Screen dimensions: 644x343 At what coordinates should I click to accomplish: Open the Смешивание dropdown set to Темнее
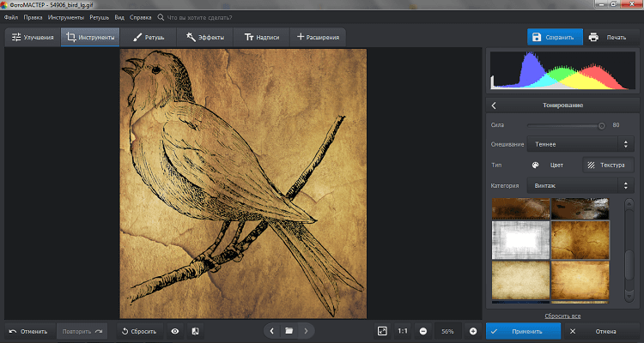pyautogui.click(x=580, y=145)
